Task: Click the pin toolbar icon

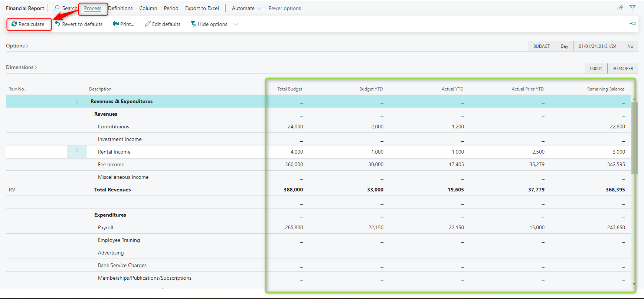Action: point(633,24)
